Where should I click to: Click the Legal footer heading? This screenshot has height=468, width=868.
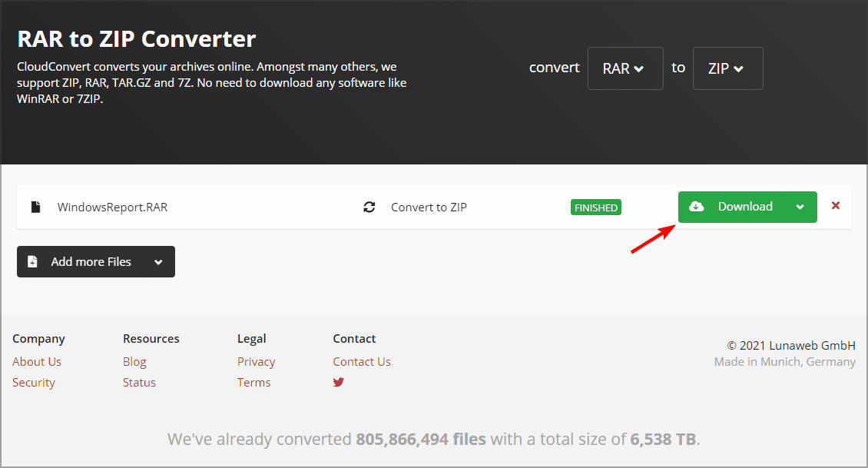click(252, 339)
